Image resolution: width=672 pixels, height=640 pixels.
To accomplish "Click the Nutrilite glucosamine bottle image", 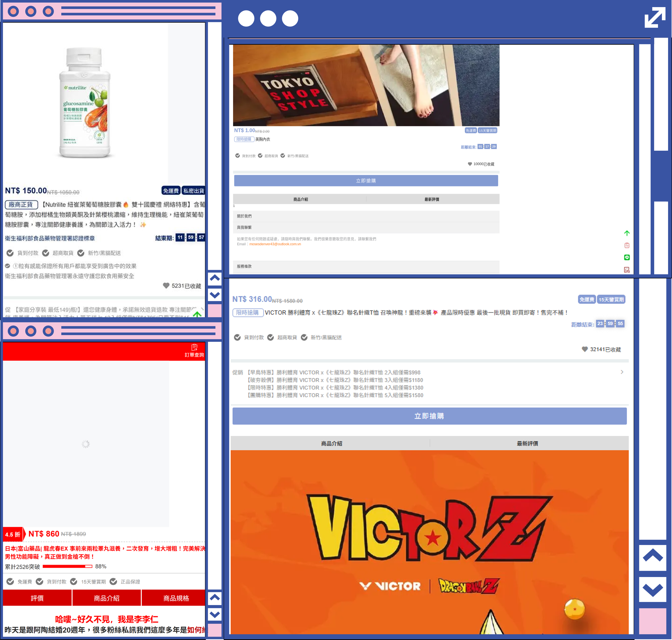I will [x=85, y=102].
